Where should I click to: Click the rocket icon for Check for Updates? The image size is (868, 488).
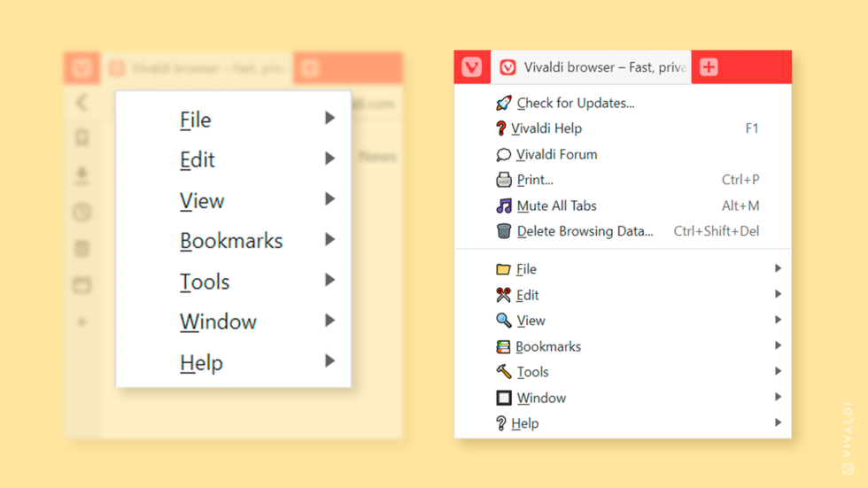504,103
